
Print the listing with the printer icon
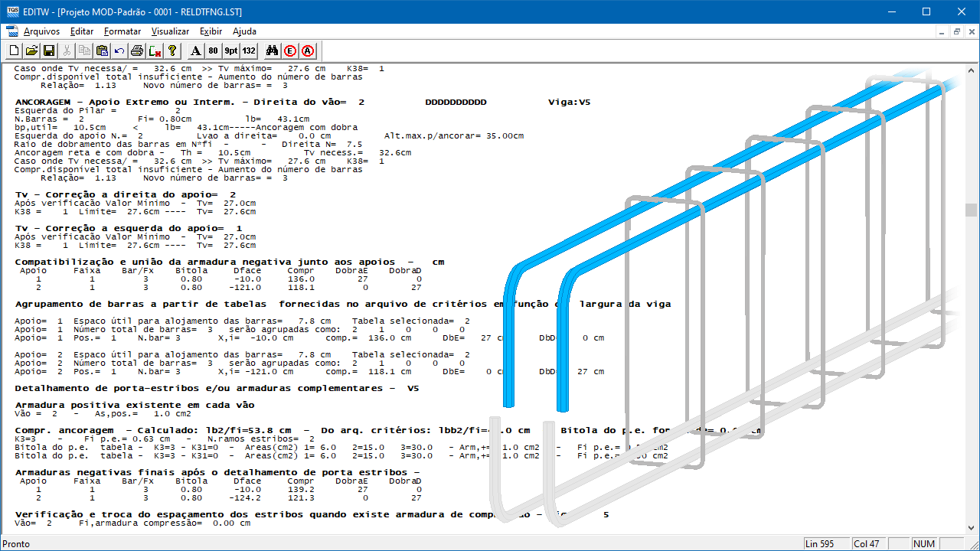pyautogui.click(x=137, y=51)
